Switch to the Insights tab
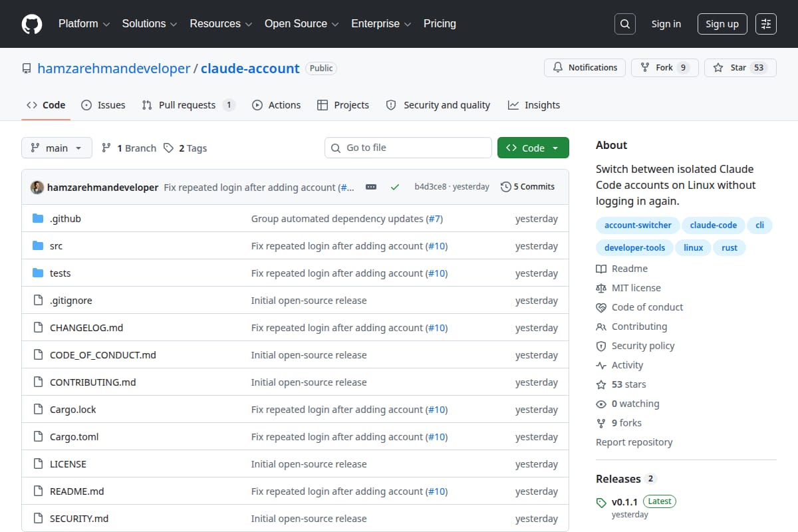The image size is (798, 532). (534, 105)
